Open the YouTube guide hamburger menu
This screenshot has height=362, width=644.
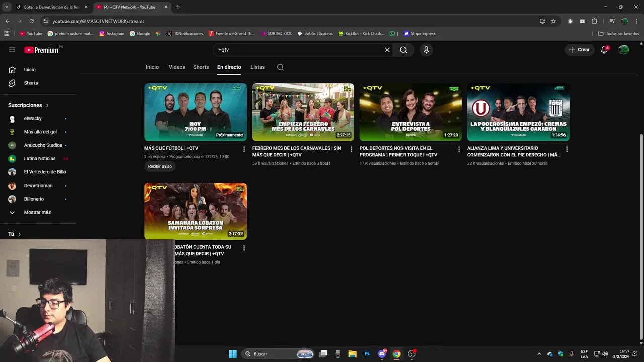(12, 50)
